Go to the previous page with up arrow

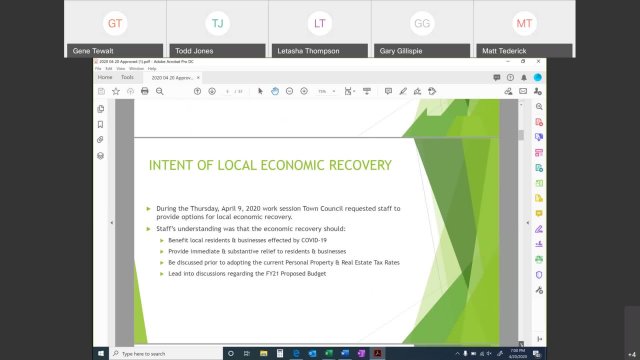(x=197, y=91)
